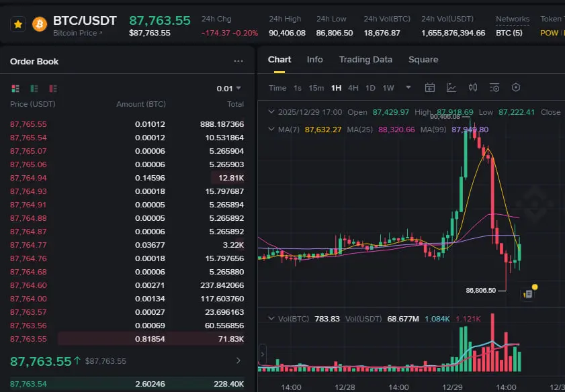Open the candlestick chart type icon

coord(473,87)
